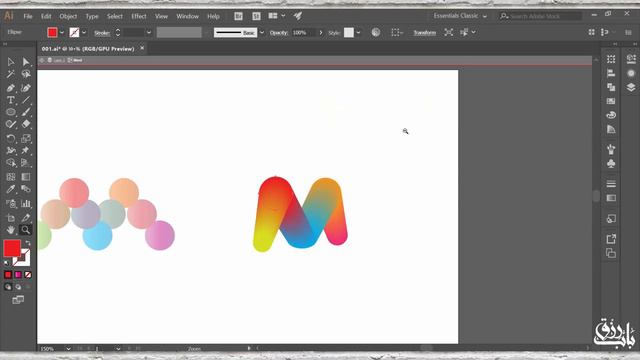Set paint mode to Color

(x=8, y=275)
